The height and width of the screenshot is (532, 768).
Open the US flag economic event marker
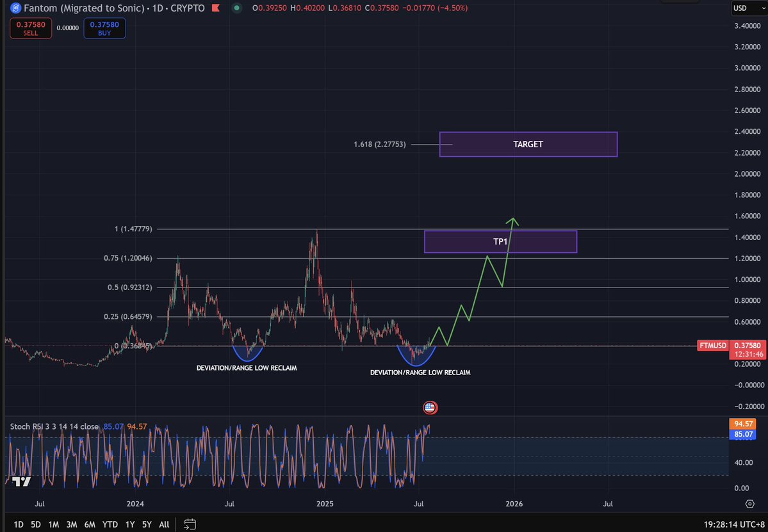coord(430,407)
